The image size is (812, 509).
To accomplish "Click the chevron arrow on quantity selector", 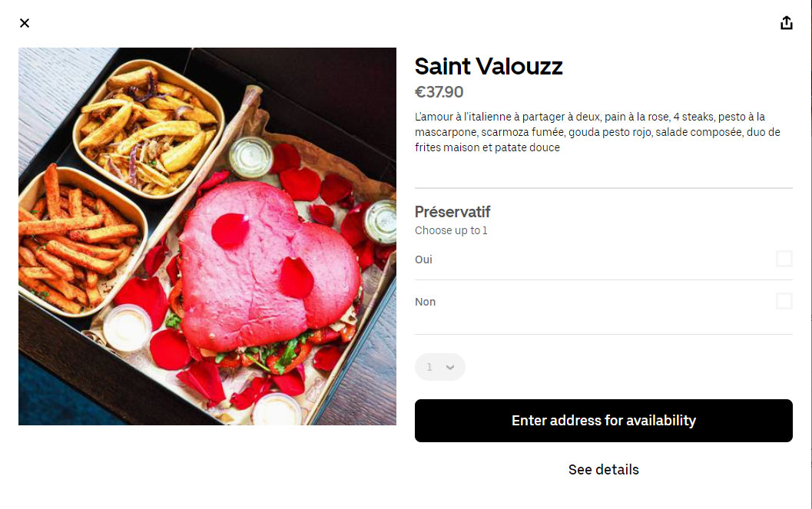I will [450, 367].
